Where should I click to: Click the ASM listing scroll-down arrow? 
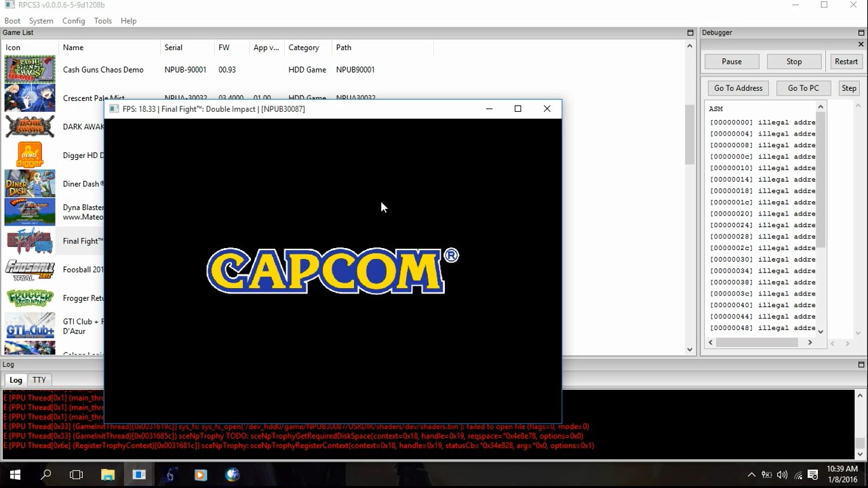click(821, 331)
